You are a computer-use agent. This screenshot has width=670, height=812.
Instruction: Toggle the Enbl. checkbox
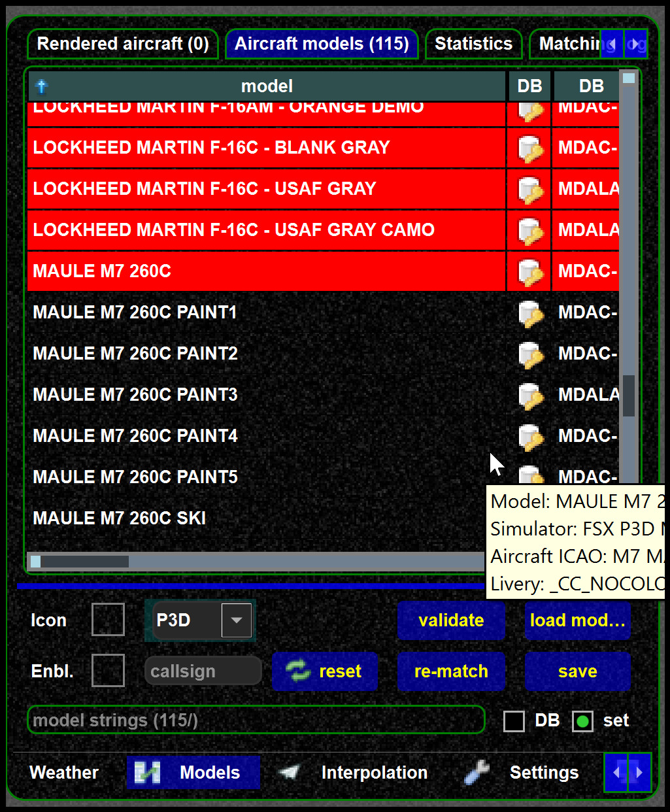(108, 671)
